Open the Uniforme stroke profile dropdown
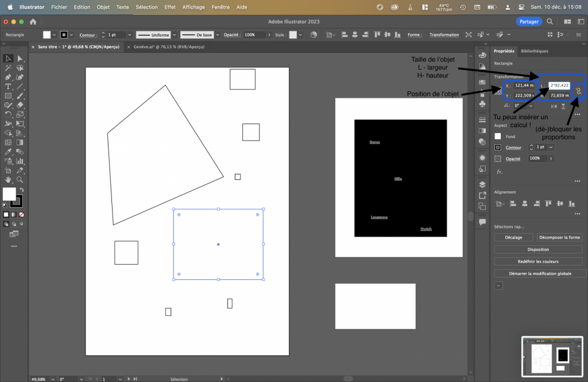588x382 pixels. coord(175,35)
